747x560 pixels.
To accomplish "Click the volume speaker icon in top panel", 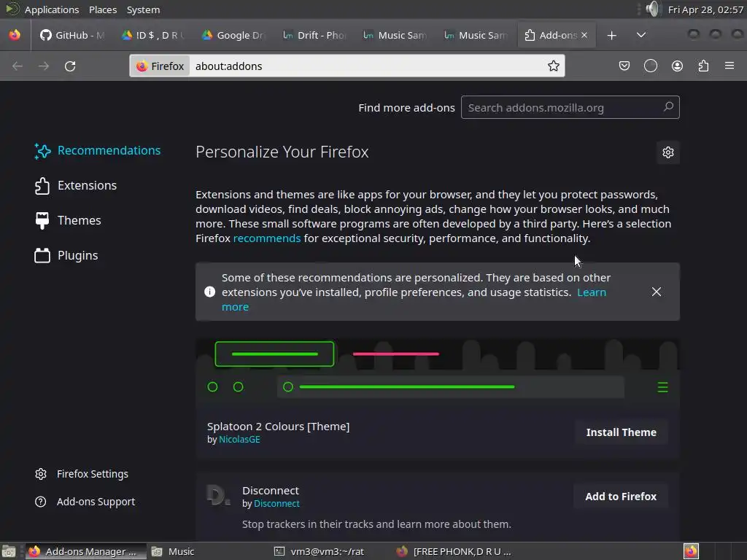I will tap(653, 9).
